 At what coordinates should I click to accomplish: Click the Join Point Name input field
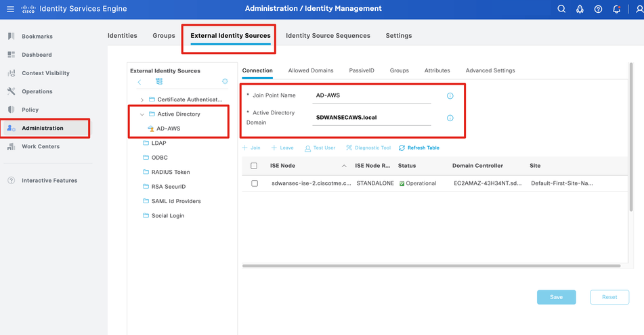pyautogui.click(x=372, y=95)
